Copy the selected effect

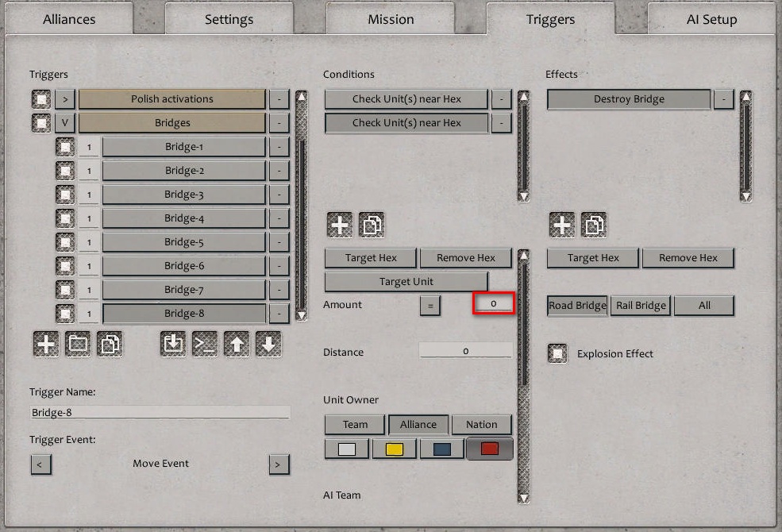(x=594, y=225)
